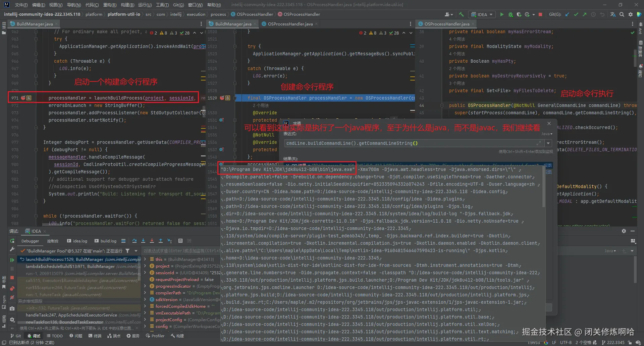The height and width of the screenshot is (346, 644).
Task: Build the project using the hammer icon
Action: coord(462,14)
